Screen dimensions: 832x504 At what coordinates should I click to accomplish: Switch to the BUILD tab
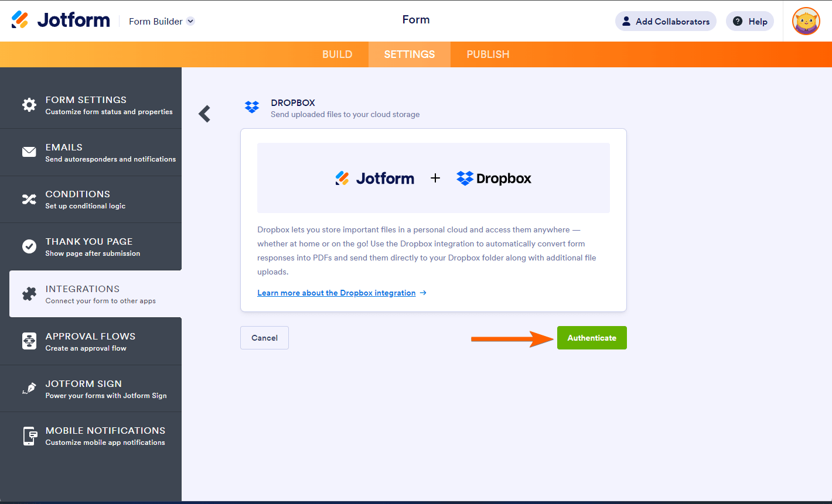pyautogui.click(x=337, y=54)
